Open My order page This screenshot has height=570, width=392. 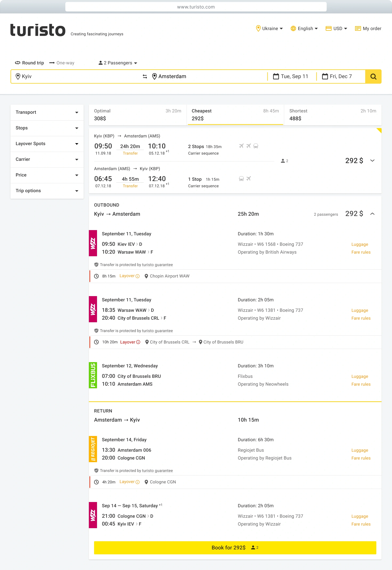coord(368,28)
